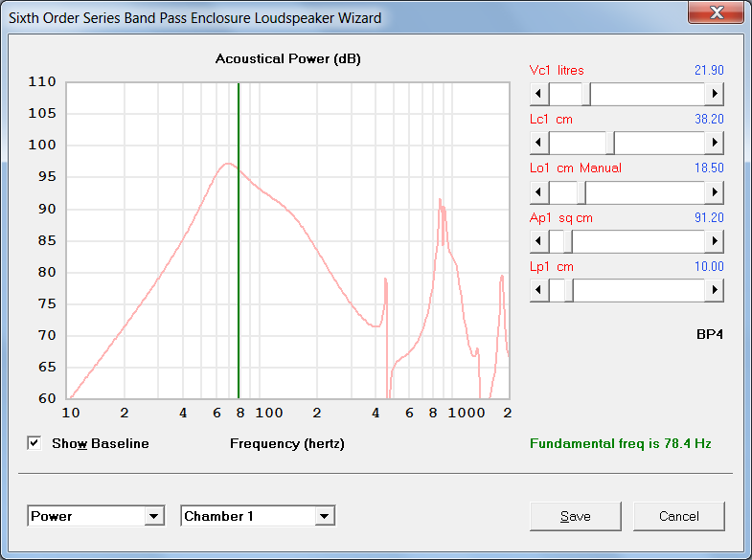Viewport: 752px width, 560px height.
Task: Click the Lc1 cm slider thumb
Action: 610,143
